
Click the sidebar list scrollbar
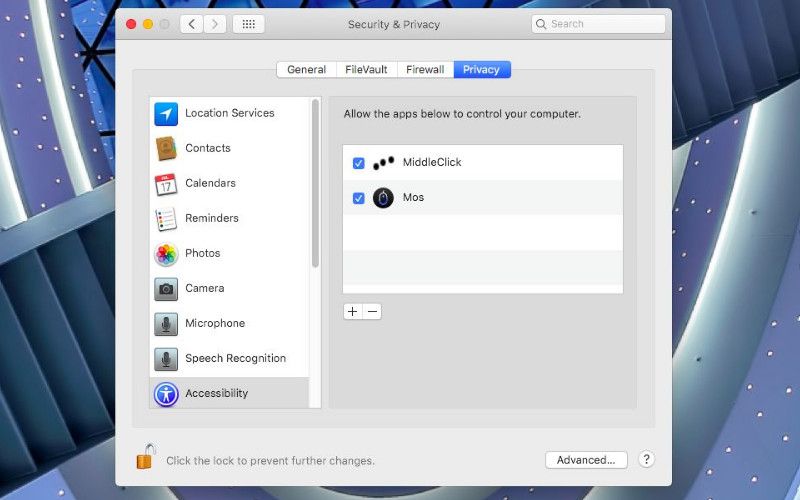pos(315,183)
